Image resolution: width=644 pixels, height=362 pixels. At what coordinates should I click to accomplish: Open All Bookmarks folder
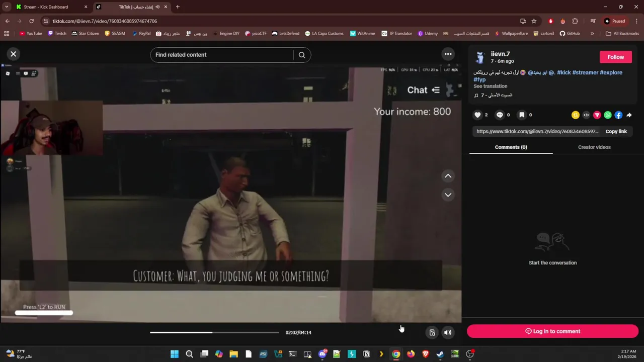(622, 34)
